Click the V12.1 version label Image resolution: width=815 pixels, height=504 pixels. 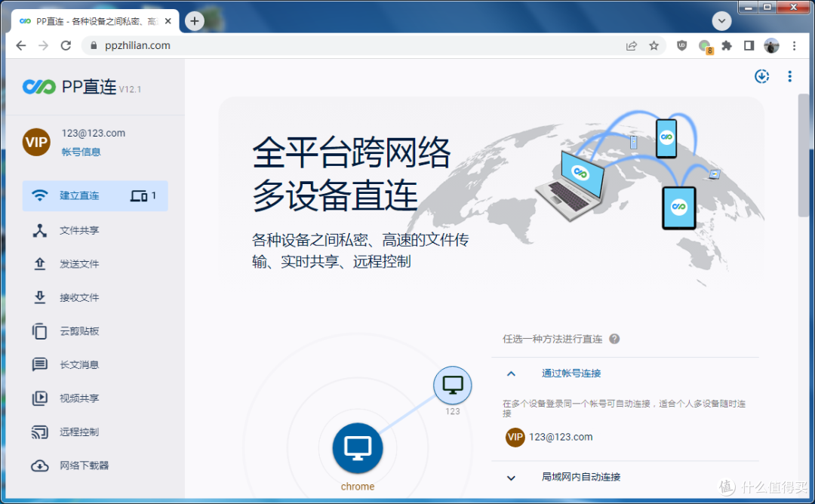[x=130, y=89]
